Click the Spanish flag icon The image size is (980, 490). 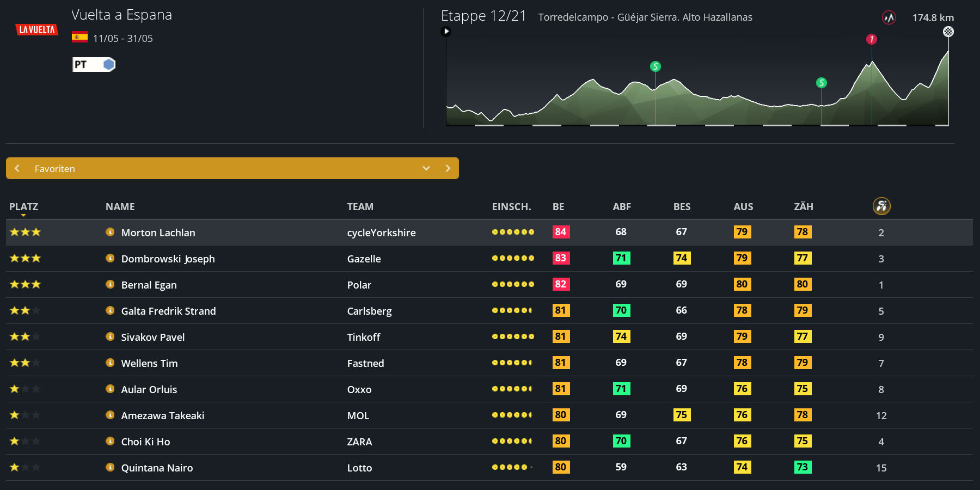(79, 37)
